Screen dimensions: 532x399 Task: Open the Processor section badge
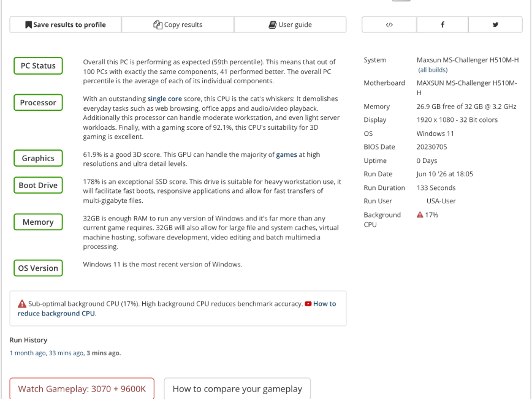tap(38, 103)
